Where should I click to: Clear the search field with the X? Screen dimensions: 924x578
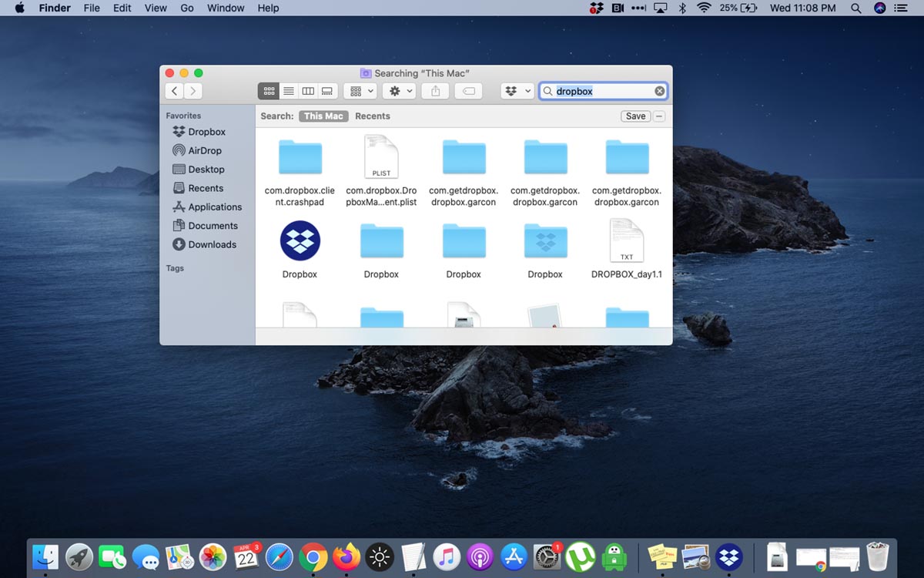pos(660,91)
